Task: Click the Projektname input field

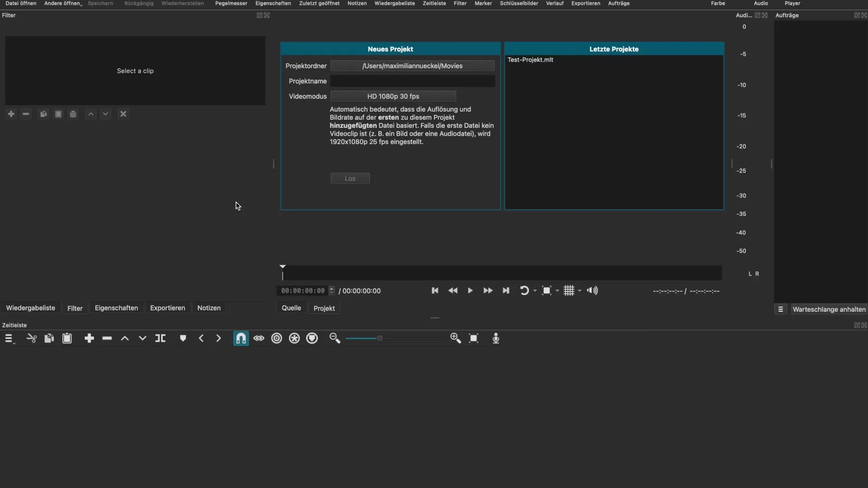Action: pos(412,81)
